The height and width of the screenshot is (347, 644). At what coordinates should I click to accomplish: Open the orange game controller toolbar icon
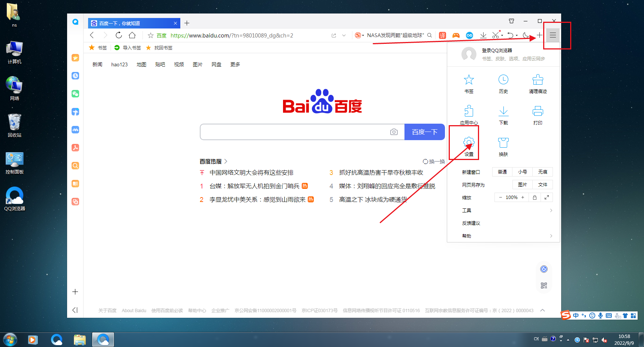456,35
